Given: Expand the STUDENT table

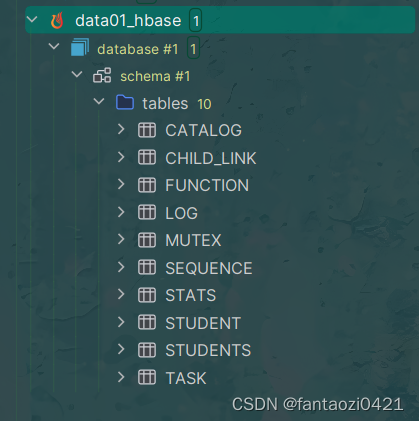Looking at the screenshot, I should click(x=121, y=322).
